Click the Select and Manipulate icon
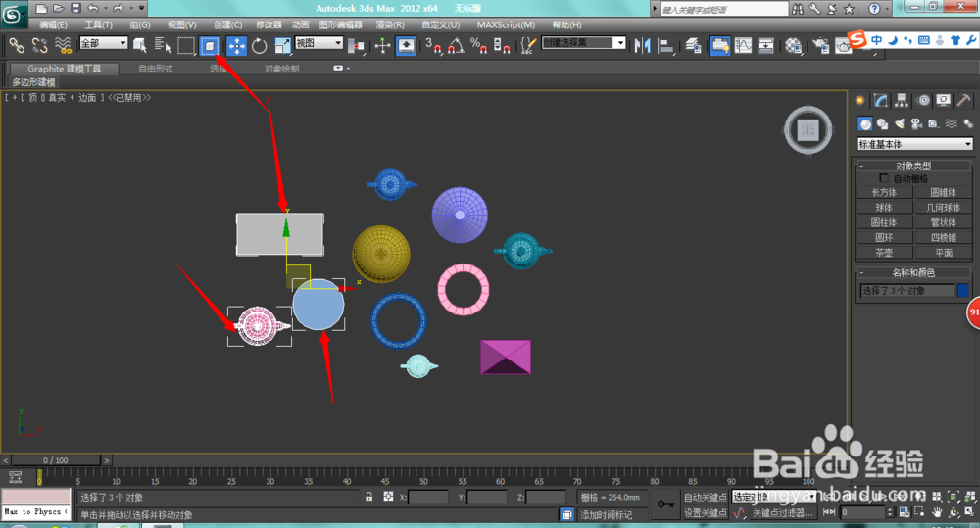 [x=382, y=46]
